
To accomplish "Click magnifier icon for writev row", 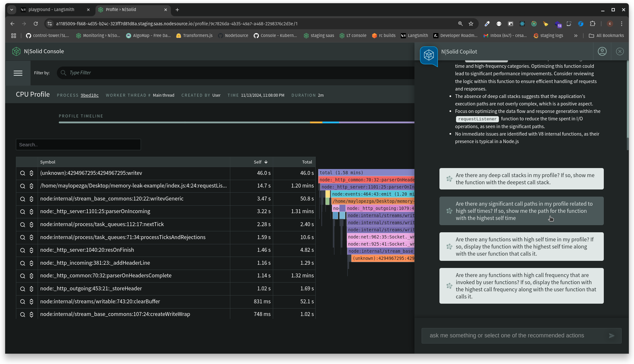I will click(x=23, y=173).
